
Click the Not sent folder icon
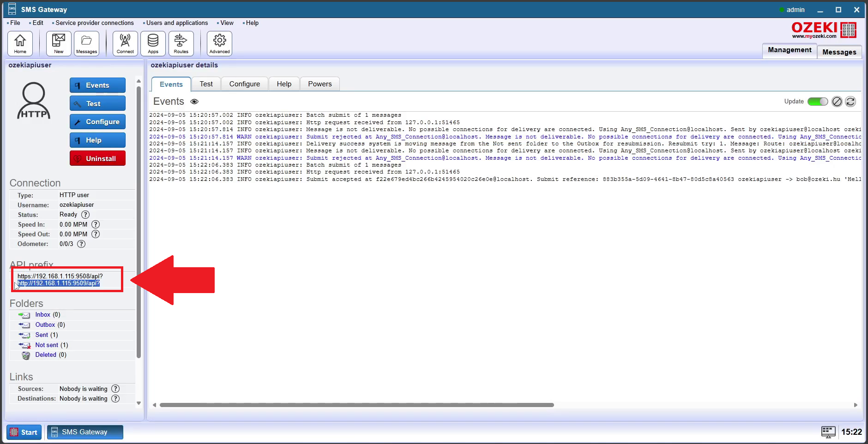click(x=24, y=345)
